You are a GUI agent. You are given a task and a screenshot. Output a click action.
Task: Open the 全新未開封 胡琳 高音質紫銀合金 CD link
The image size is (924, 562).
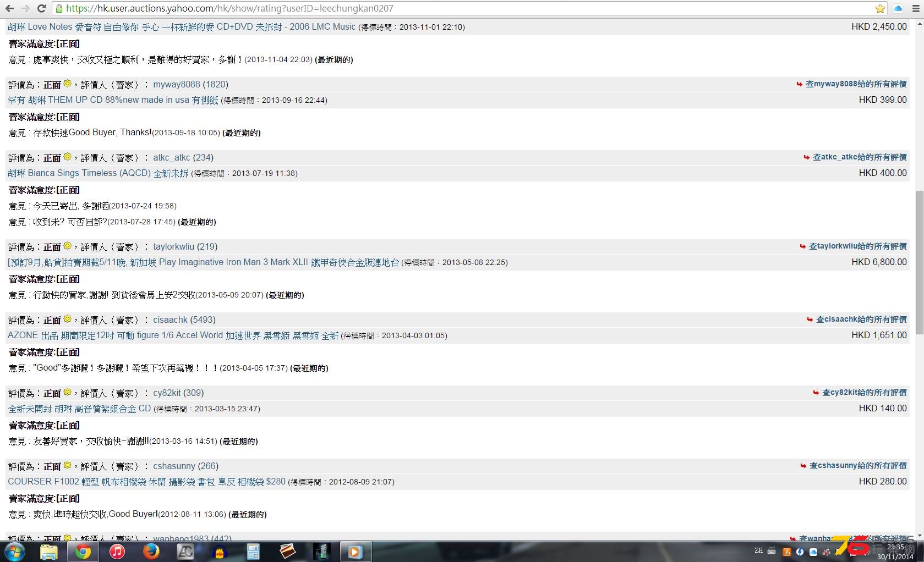click(79, 408)
